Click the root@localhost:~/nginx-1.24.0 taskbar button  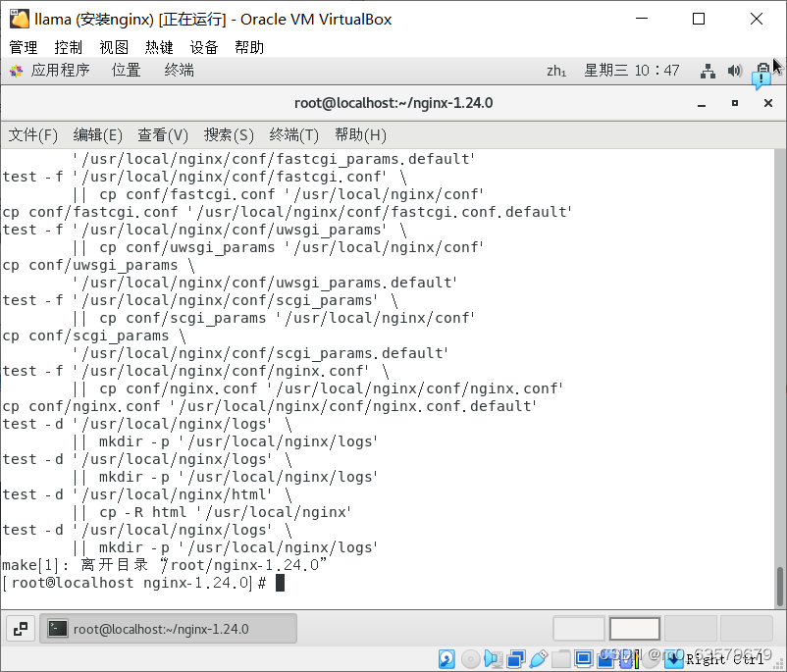(x=167, y=628)
